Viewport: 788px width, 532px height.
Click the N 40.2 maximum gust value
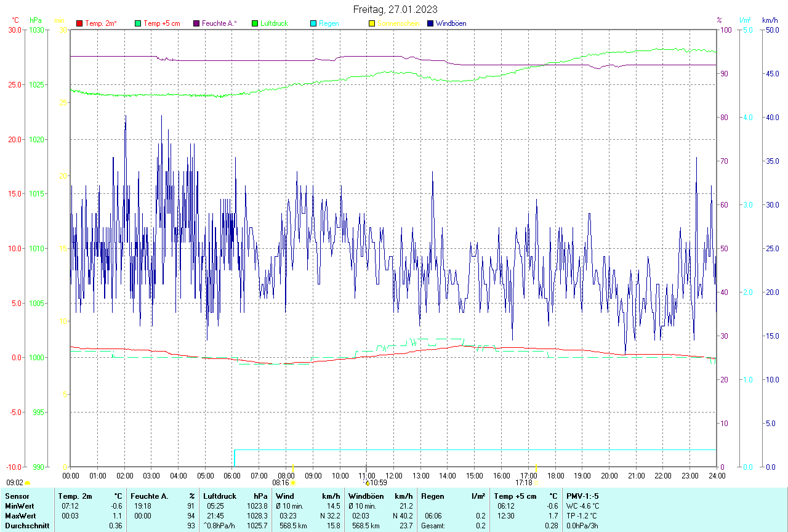tap(402, 516)
